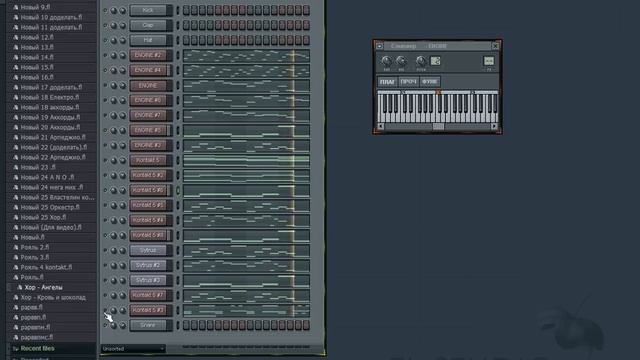Select the 'Хор - Кровь и шоколад' browser item

coord(53,297)
